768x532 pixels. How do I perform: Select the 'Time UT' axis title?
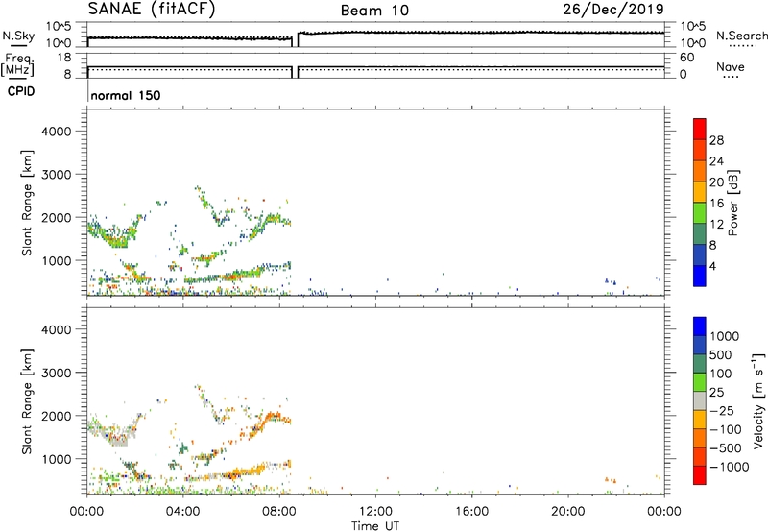pyautogui.click(x=375, y=526)
